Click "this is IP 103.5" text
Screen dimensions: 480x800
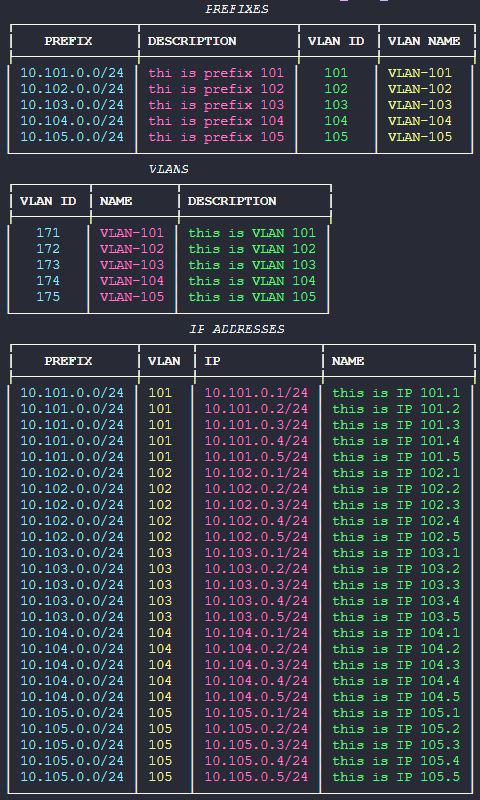[x=396, y=617]
